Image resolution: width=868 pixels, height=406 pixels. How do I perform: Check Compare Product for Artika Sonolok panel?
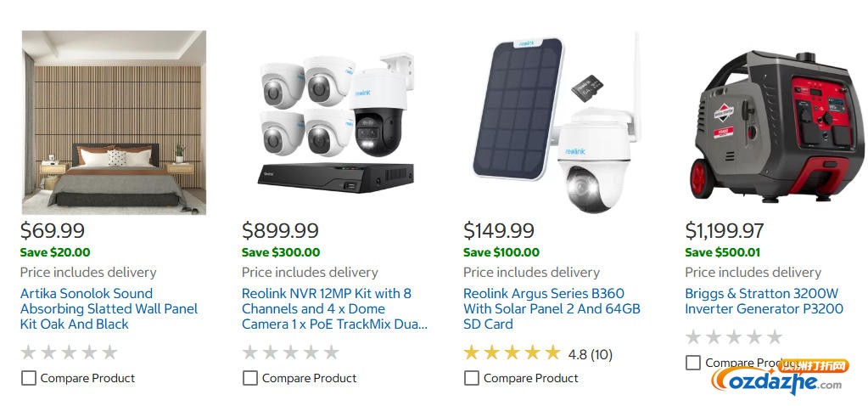29,378
